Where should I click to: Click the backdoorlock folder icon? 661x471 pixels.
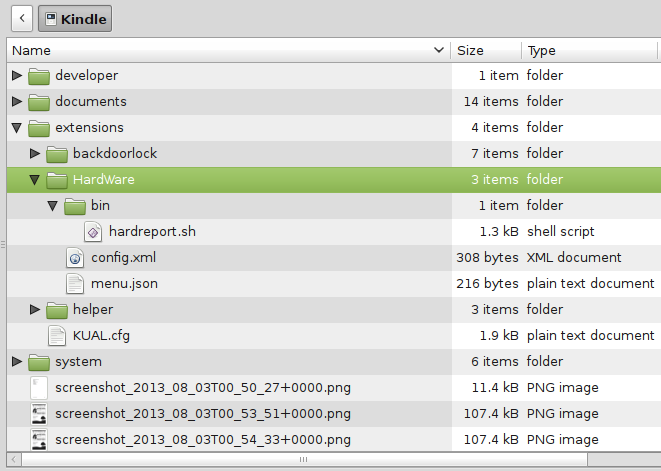[57, 153]
